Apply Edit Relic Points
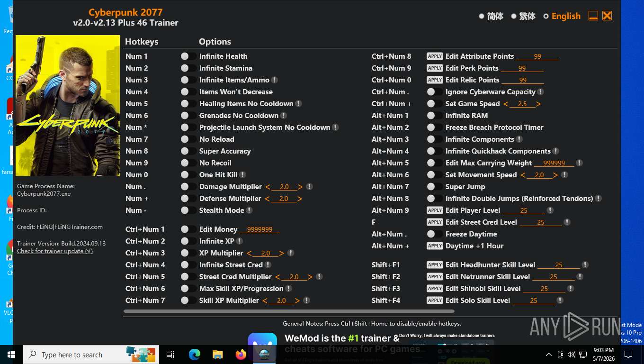644x364 pixels. click(435, 80)
